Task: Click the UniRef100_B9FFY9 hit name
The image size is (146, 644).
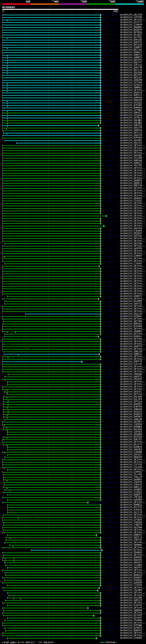Action: coord(131,362)
